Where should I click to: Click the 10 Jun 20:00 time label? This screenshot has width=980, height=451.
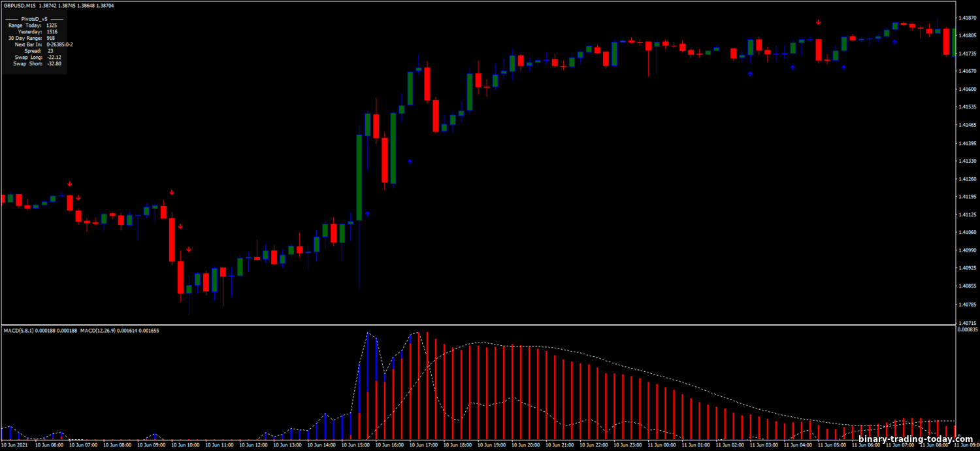point(525,445)
